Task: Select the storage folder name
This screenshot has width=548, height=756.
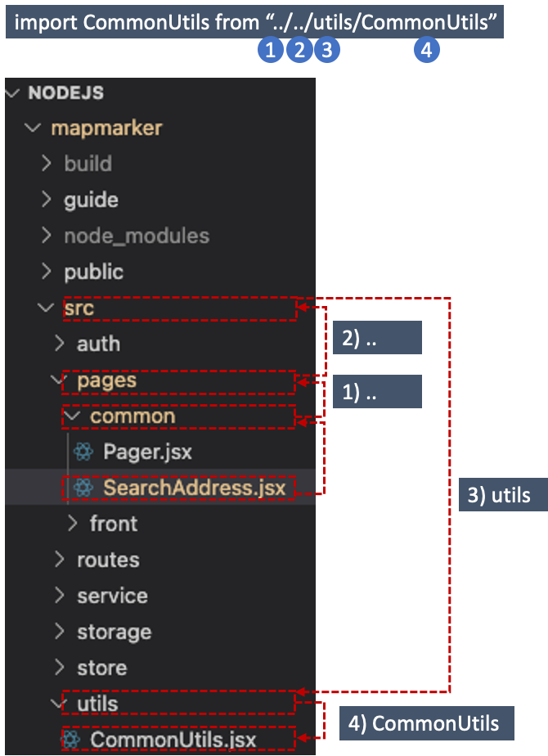Action: pyautogui.click(x=115, y=632)
